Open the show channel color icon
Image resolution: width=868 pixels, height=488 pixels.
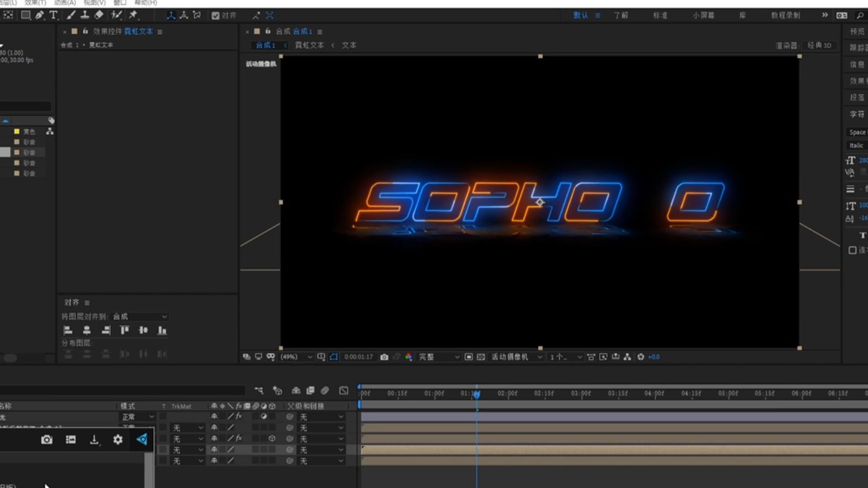[x=409, y=357]
